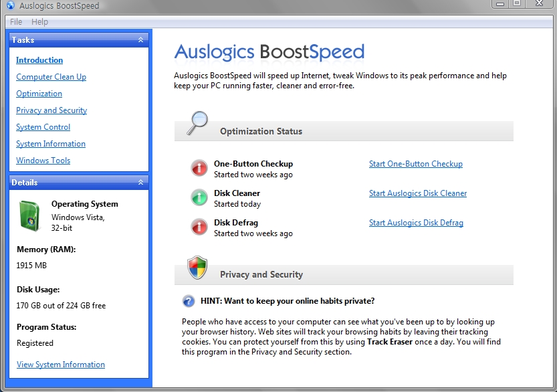
Task: Close the BoostSpeed window
Action: pos(539,3)
